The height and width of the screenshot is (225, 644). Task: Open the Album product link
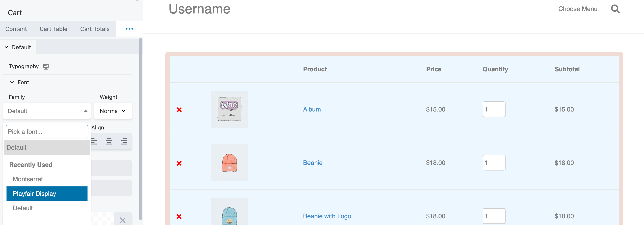point(312,109)
